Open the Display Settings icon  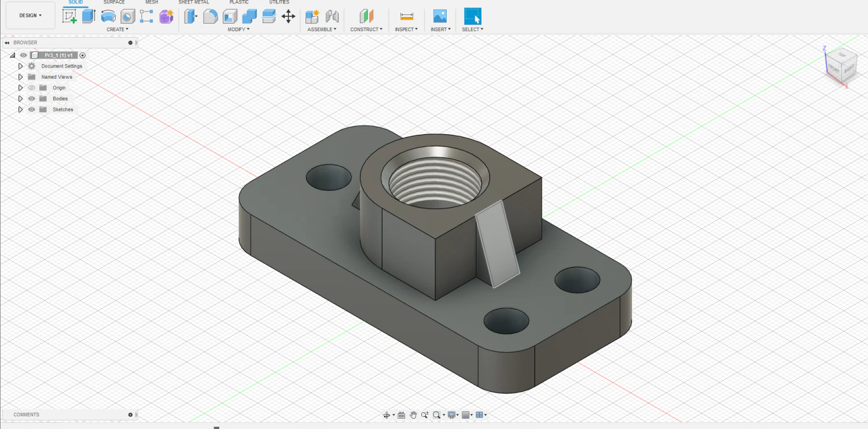[x=452, y=415]
